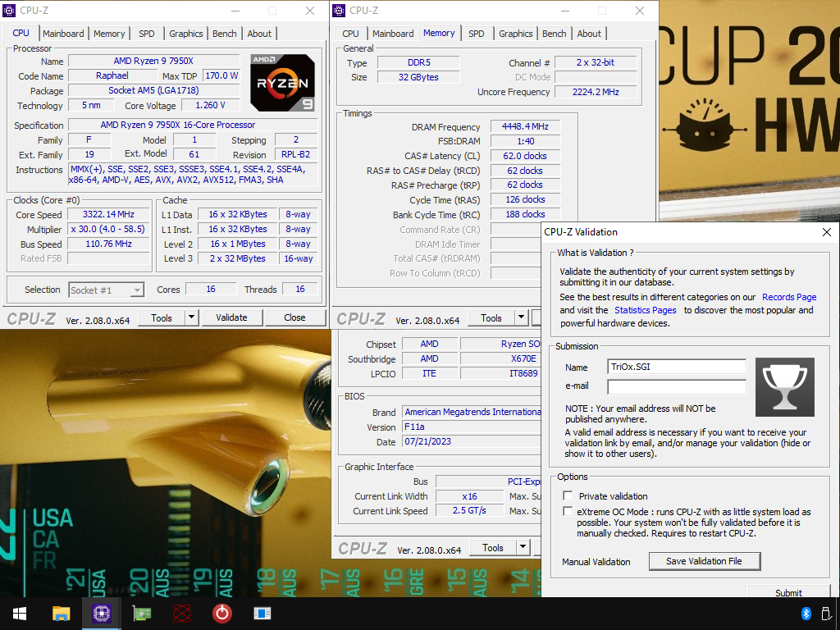This screenshot has height=630, width=840.
Task: Click Save Validation File button
Action: [x=704, y=561]
